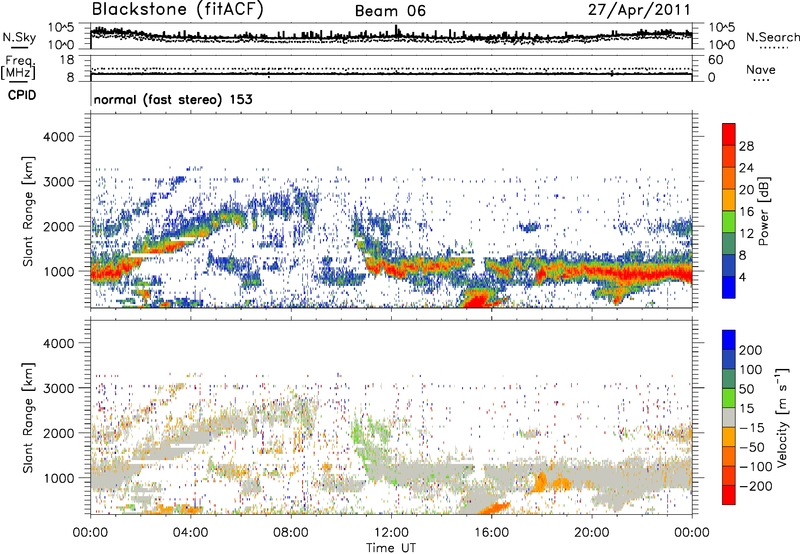This screenshot has height=554, width=800.
Task: Click the '20' tick on Power color bar
Action: pos(746,190)
